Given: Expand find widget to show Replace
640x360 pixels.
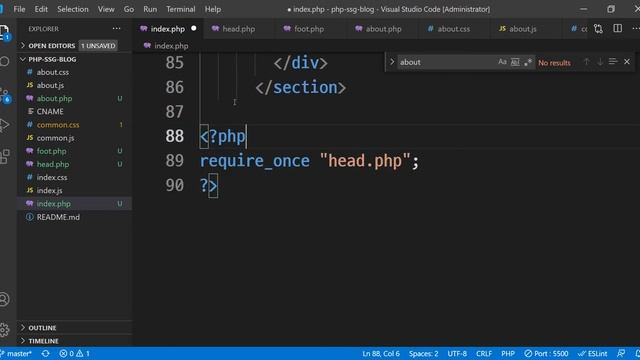Looking at the screenshot, I should [392, 62].
